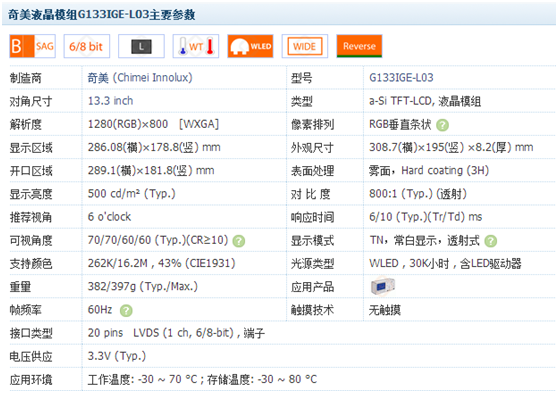Click contrast value 800:1 (Typ.) (透射)
This screenshot has width=558, height=393.
418,194
